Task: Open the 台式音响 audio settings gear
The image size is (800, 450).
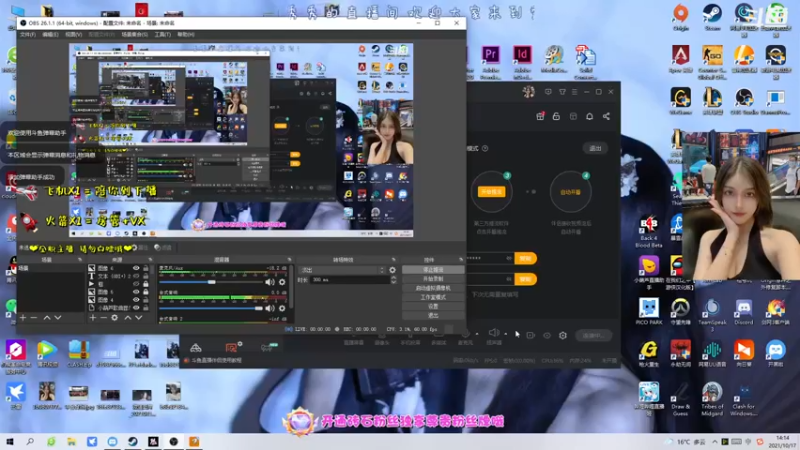Action: point(282,308)
